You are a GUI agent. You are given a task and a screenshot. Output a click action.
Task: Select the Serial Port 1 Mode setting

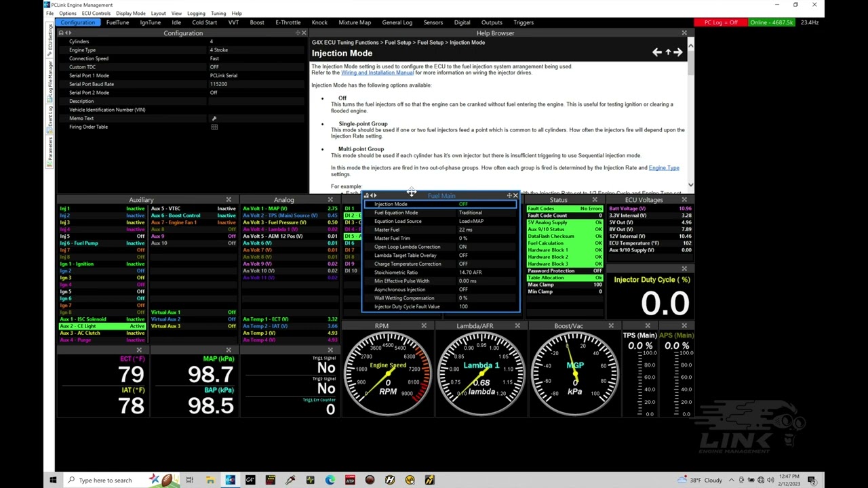[182, 76]
